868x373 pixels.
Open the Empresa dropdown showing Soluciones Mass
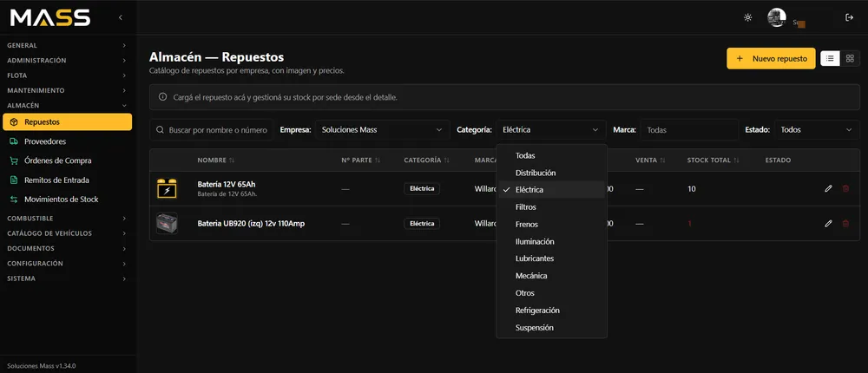tap(382, 129)
